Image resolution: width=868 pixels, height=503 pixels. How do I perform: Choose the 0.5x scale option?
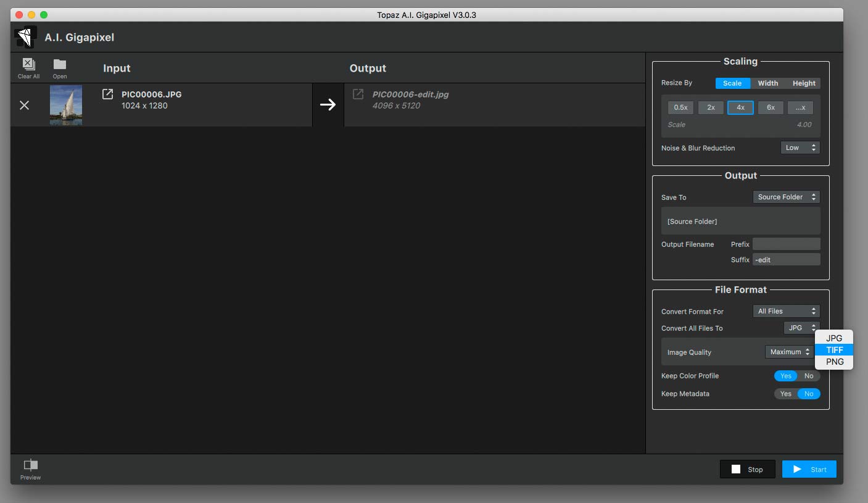point(680,107)
